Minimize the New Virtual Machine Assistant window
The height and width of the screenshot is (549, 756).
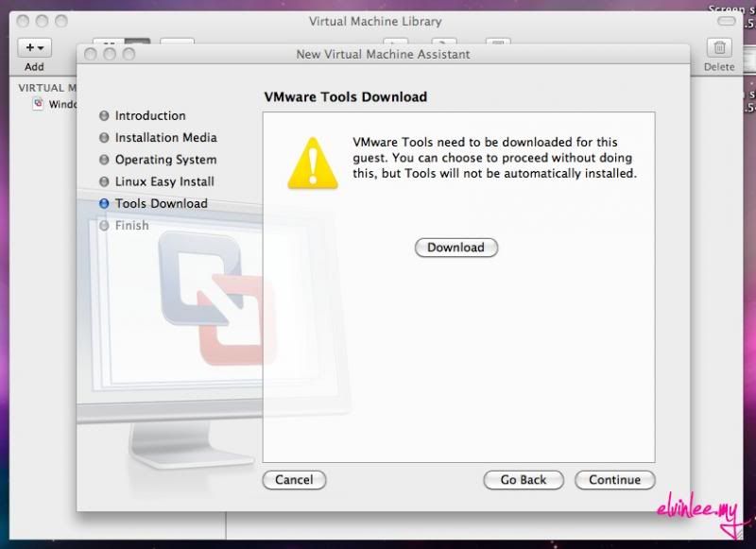[x=110, y=54]
